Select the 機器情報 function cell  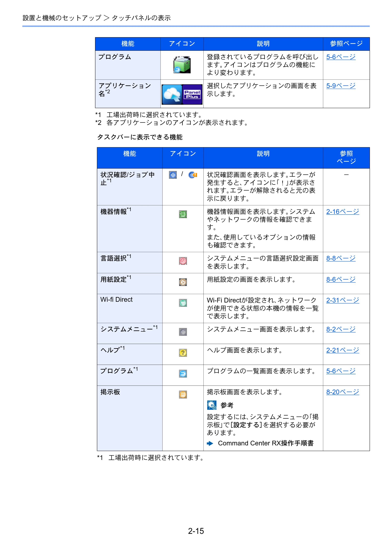130,229
